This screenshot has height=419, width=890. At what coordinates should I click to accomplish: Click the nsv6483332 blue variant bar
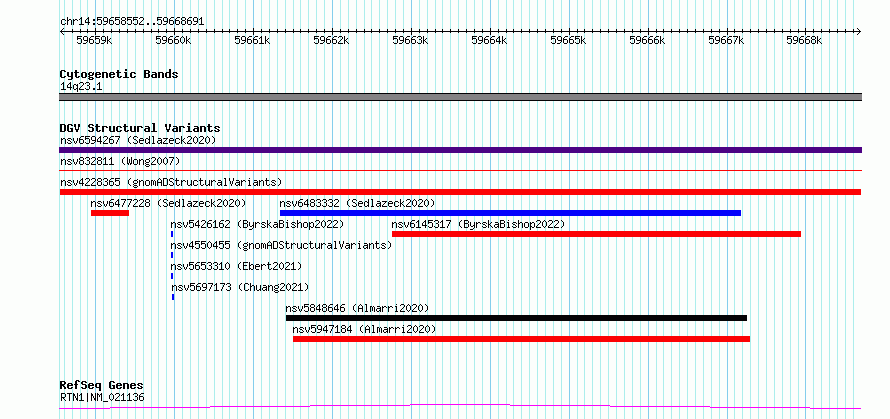[x=510, y=213]
